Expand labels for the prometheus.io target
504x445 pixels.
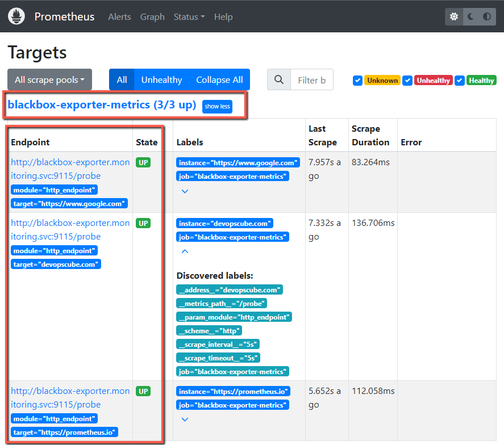[184, 419]
